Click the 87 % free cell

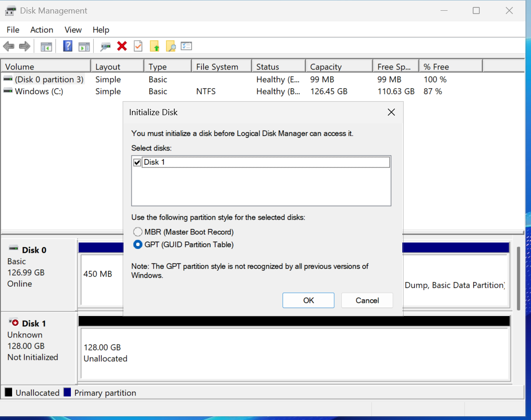coord(433,91)
